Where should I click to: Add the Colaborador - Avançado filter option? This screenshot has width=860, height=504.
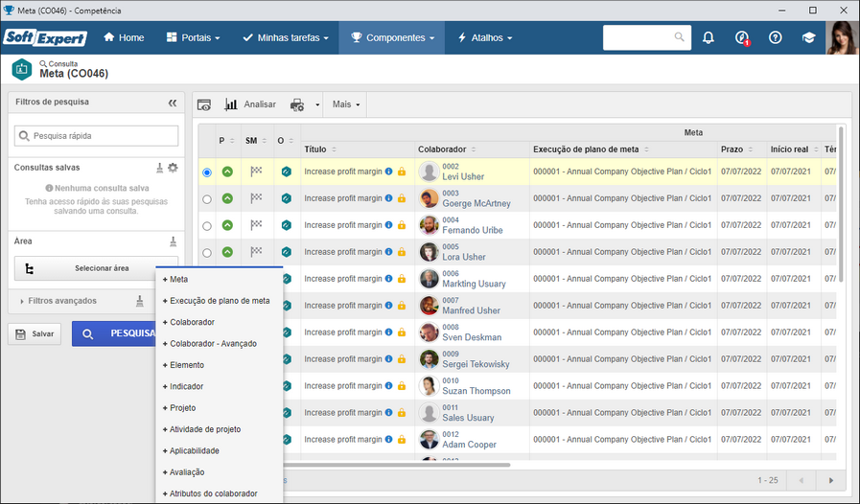tap(210, 343)
